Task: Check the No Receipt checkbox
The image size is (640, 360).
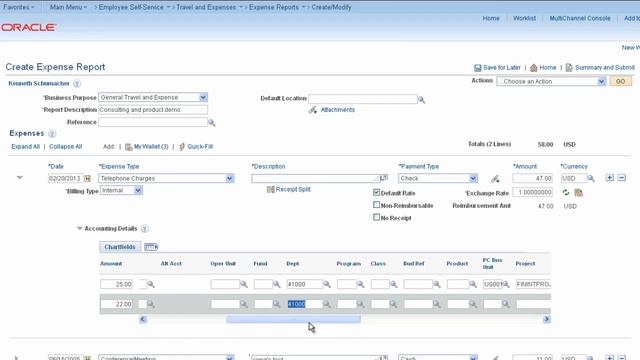Action: pos(376,218)
